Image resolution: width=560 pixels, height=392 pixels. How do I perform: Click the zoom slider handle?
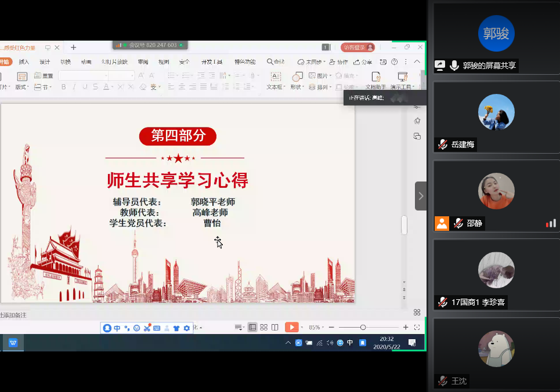(363, 328)
